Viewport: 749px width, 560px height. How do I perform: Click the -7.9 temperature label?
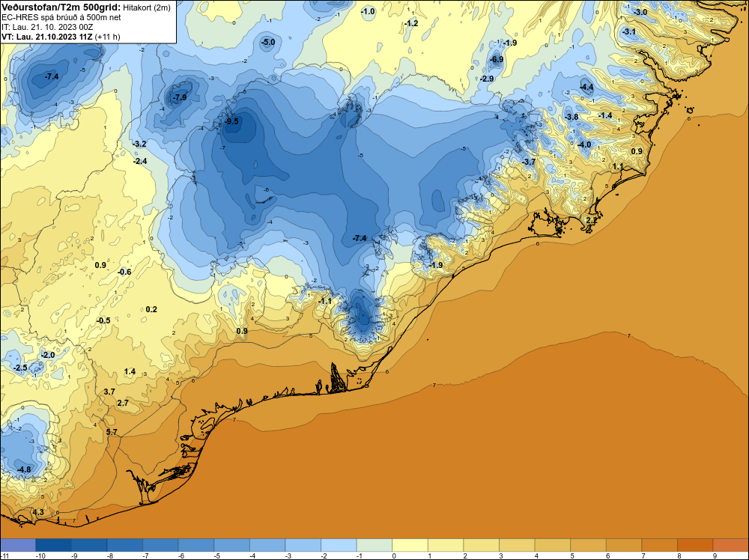click(180, 97)
